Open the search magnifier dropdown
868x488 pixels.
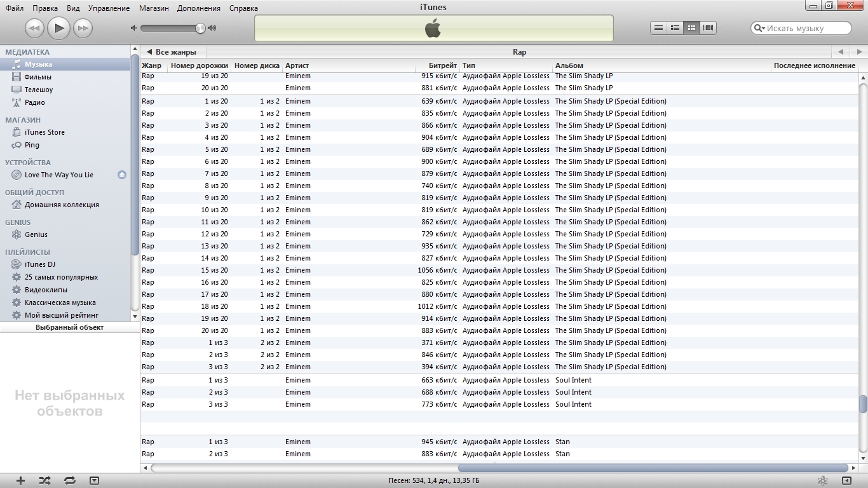pos(760,28)
